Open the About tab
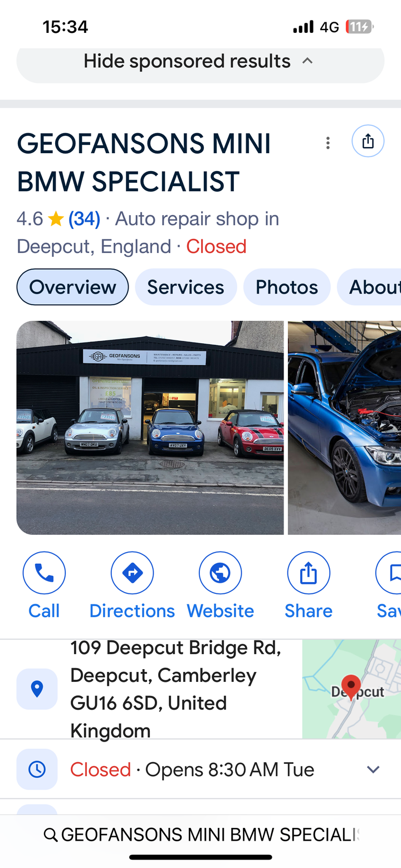Viewport: 401px width, 868px height. [370, 287]
